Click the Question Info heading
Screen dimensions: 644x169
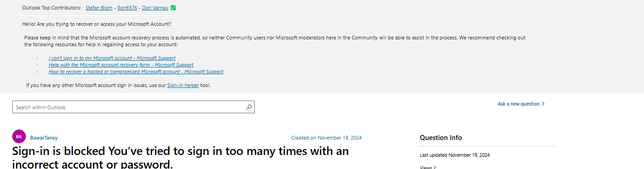[x=441, y=138]
